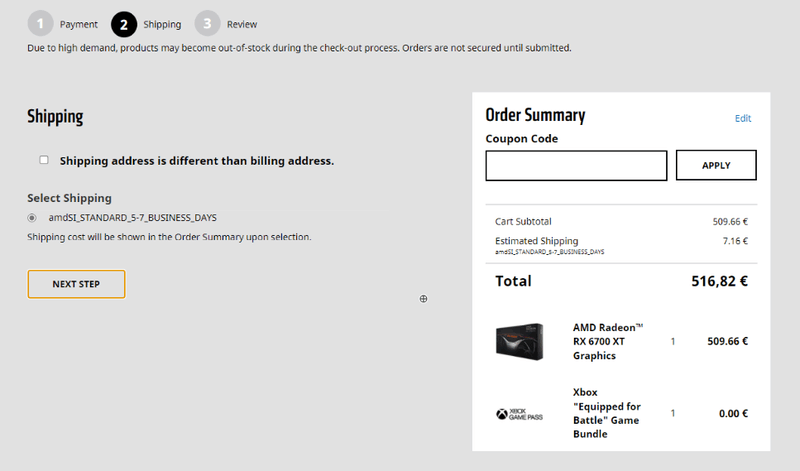
Task: Click the Total 516,82 € amount
Action: coord(719,281)
